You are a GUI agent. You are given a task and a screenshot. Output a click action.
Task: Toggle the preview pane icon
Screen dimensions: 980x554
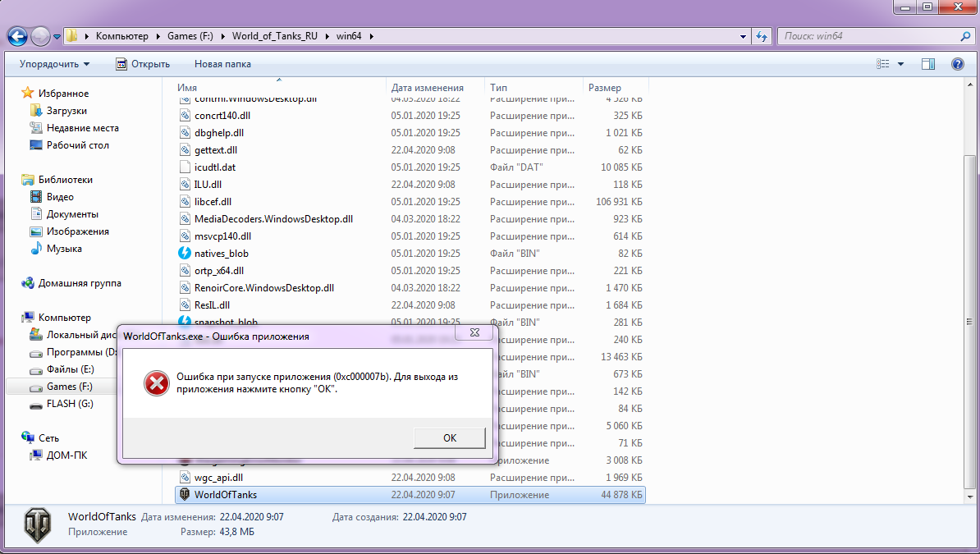tap(928, 64)
